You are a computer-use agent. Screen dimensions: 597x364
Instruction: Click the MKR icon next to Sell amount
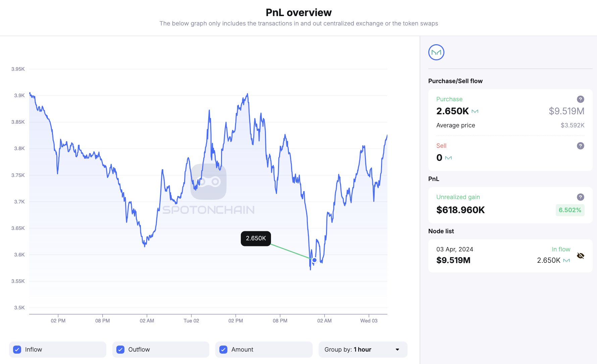click(448, 158)
